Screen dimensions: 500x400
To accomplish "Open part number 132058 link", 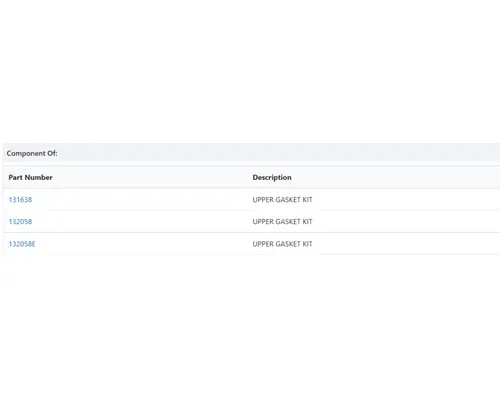I will pyautogui.click(x=20, y=222).
